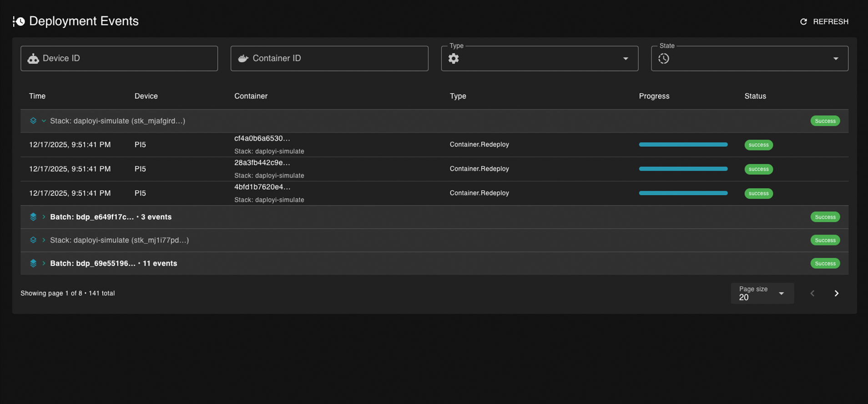
Task: Click the timestamp in the 28a3fb442c9e row
Action: pos(70,169)
